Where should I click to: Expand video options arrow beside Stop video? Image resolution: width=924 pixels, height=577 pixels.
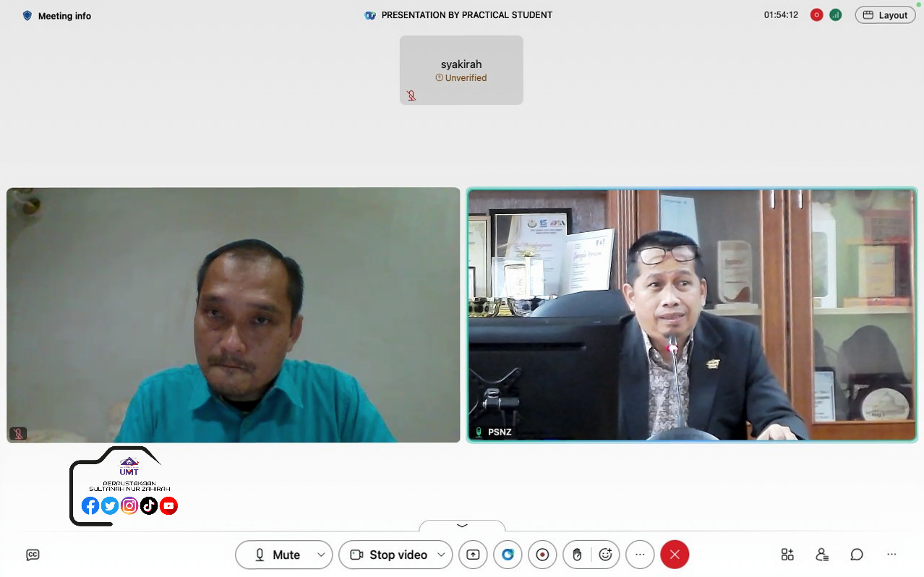coord(441,555)
